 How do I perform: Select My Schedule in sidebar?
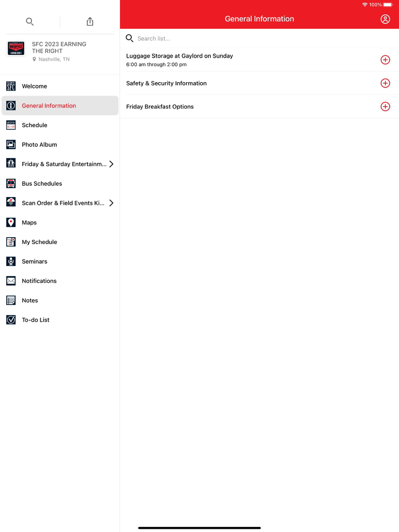[60, 242]
